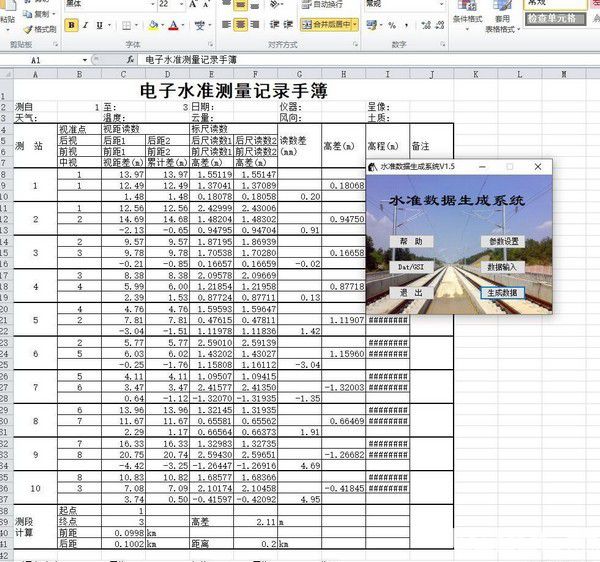This screenshot has width=600, height=562.
Task: Align text right
Action: [x=255, y=25]
